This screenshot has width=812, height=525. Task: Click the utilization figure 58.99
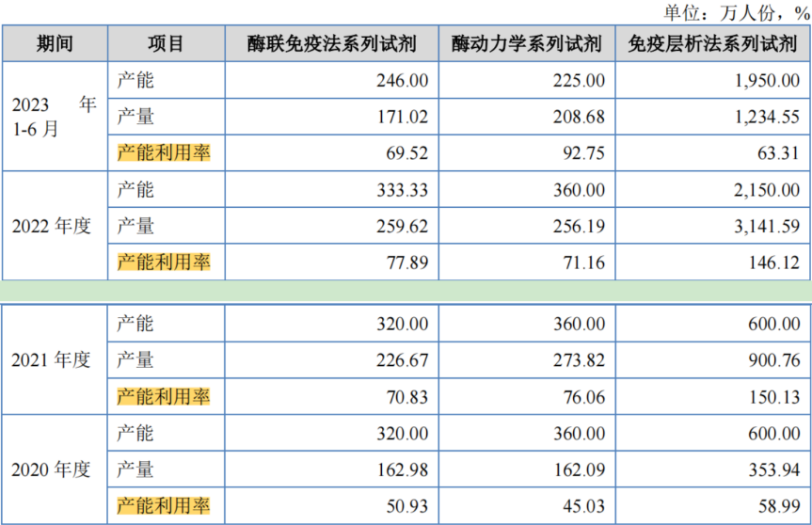(x=779, y=506)
